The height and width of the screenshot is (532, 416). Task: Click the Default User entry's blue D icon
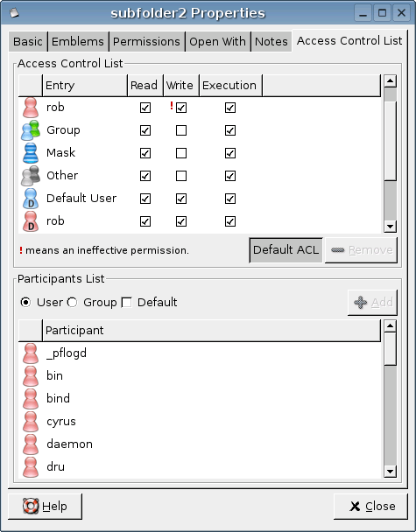31,199
